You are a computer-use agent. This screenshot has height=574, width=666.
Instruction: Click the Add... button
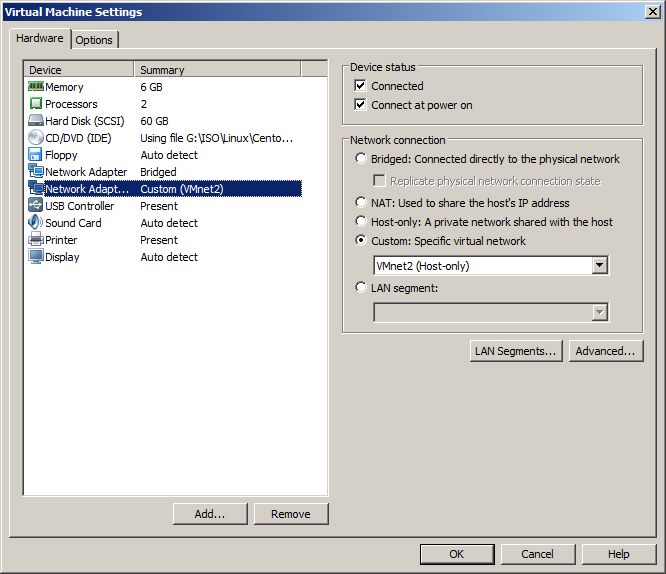click(209, 514)
